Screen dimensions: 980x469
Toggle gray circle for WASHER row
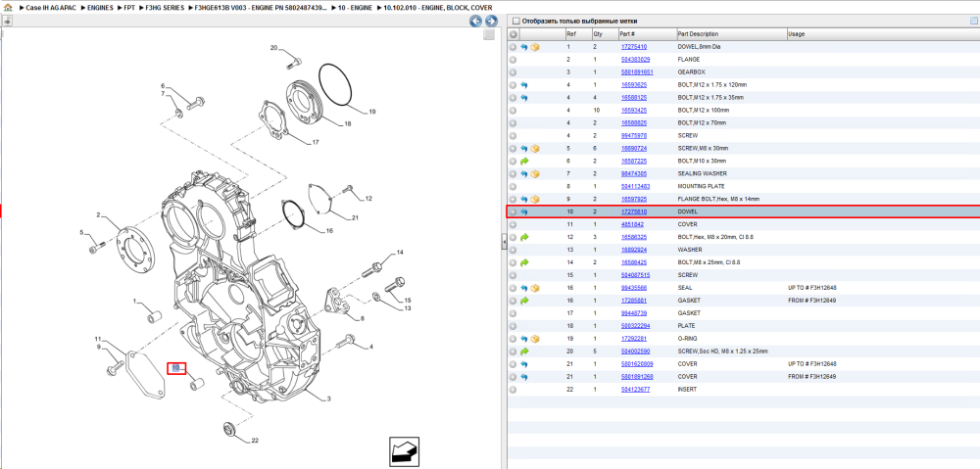point(513,250)
